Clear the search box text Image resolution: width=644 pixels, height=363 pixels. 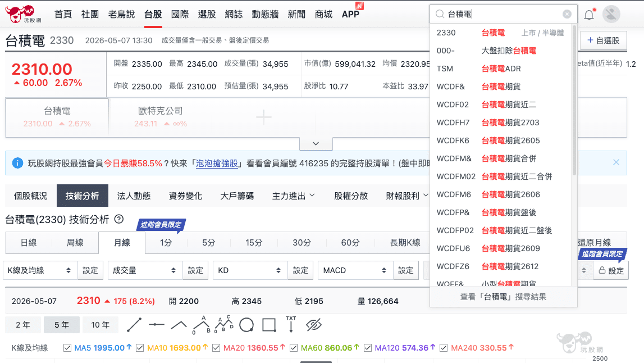(567, 14)
